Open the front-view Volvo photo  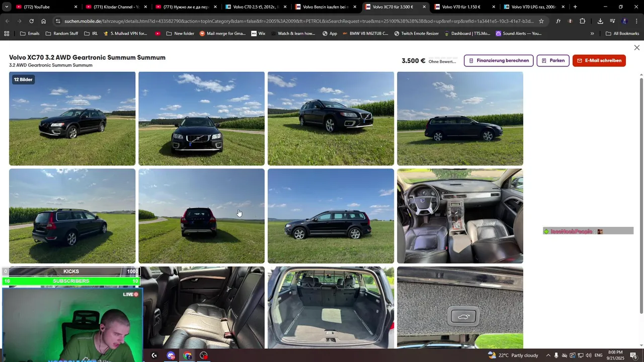[201, 119]
